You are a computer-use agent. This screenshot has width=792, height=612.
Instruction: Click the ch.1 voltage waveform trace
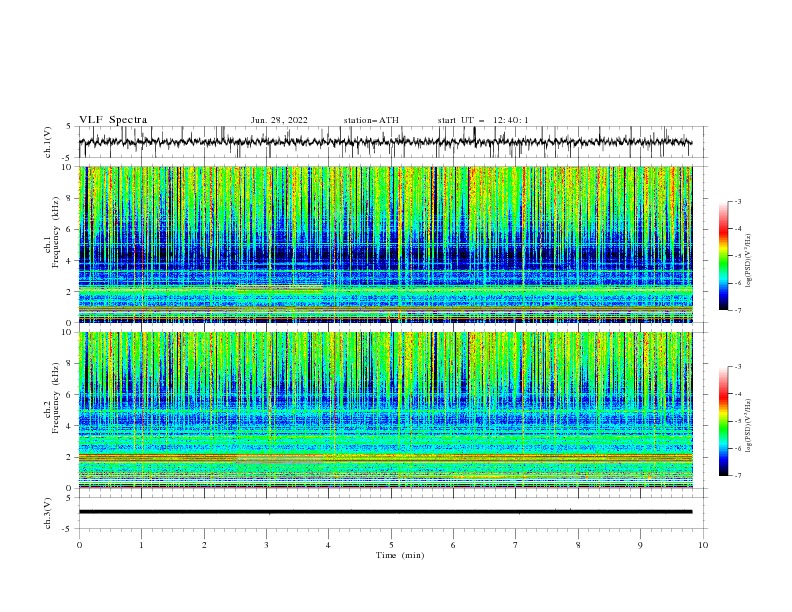(x=385, y=142)
